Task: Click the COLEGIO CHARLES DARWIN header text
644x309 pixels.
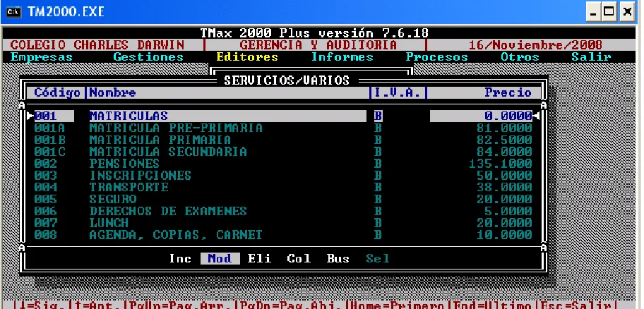Action: 97,45
